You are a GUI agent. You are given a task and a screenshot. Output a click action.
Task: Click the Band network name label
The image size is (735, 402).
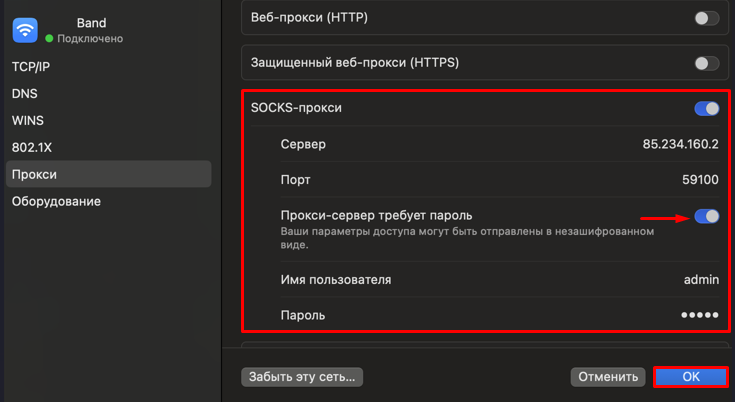coord(91,23)
